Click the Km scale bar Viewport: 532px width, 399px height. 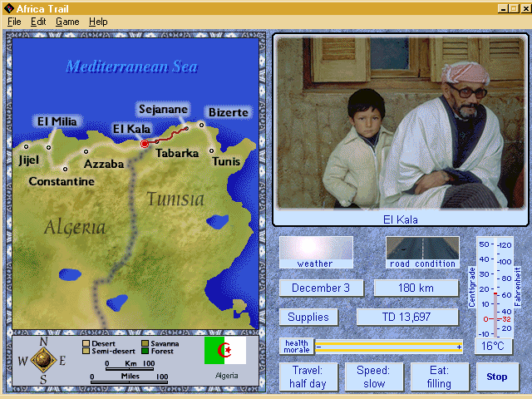click(x=130, y=367)
